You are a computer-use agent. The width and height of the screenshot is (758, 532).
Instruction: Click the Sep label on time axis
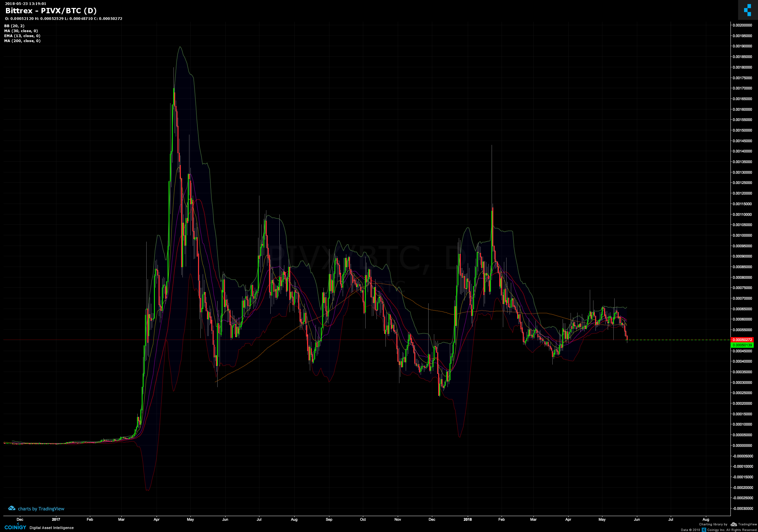(329, 519)
